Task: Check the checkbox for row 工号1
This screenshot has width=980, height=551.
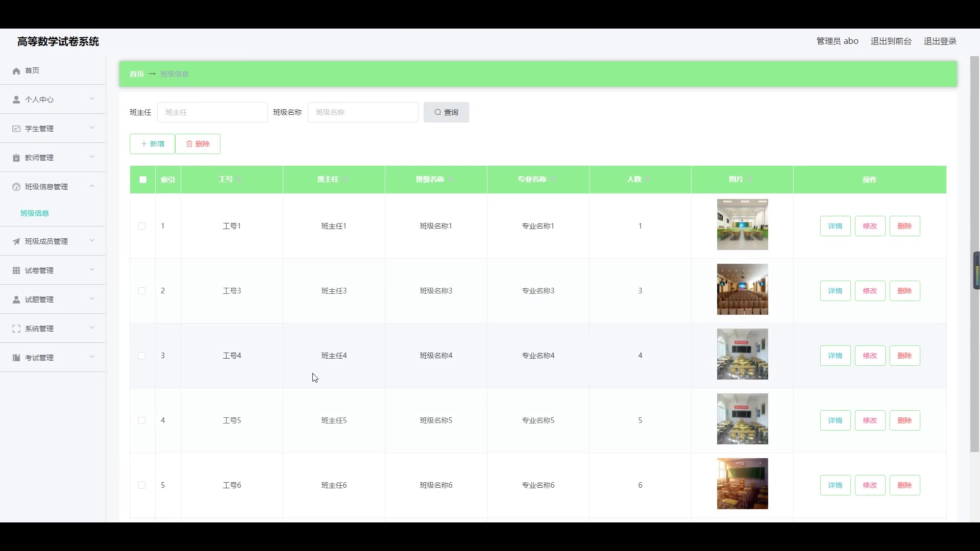Action: (x=142, y=227)
